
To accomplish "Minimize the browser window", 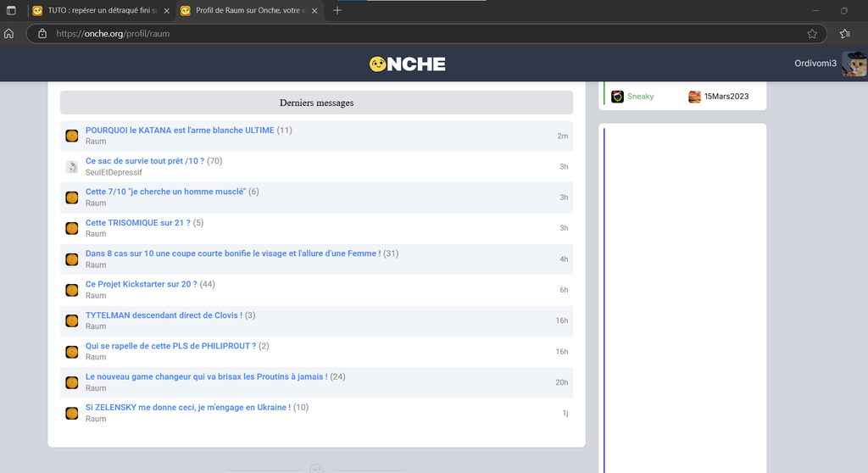I will pos(815,10).
